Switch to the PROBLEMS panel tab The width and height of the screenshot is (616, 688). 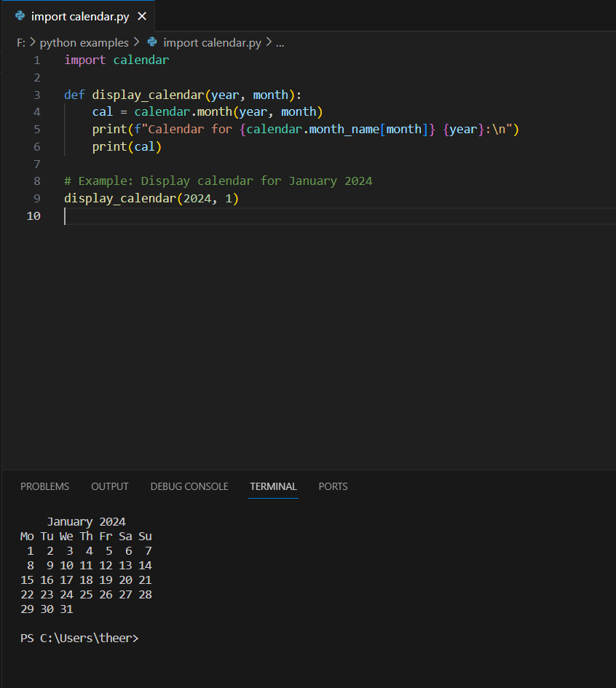pyautogui.click(x=44, y=486)
